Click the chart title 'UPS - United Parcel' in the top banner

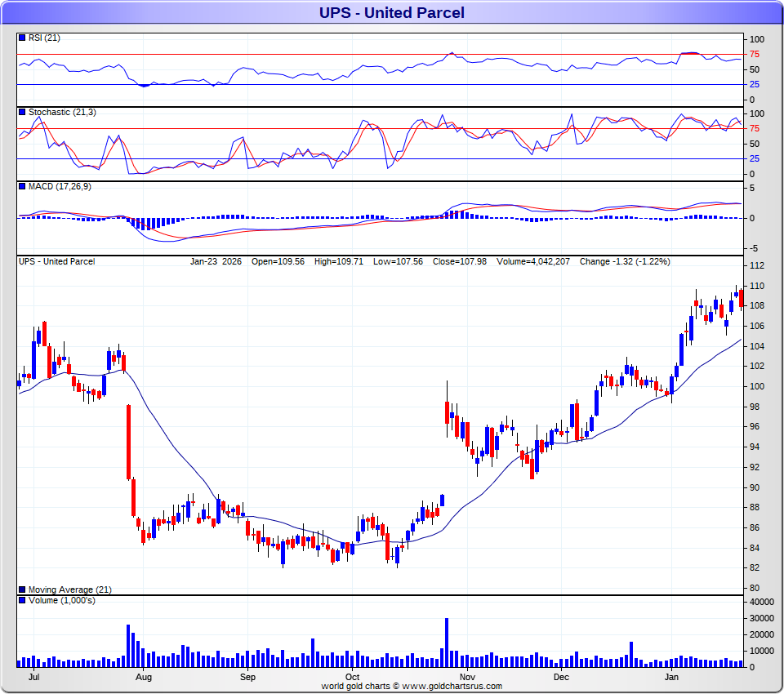click(x=391, y=12)
